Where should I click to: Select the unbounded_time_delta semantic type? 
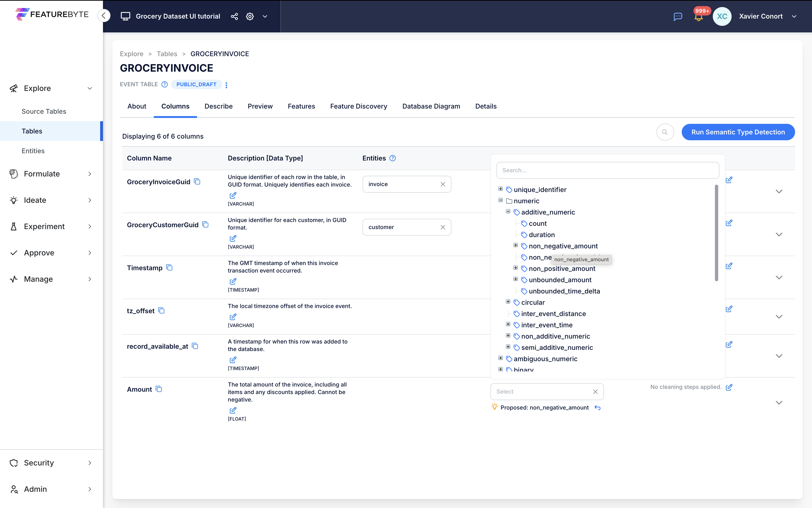click(x=564, y=291)
